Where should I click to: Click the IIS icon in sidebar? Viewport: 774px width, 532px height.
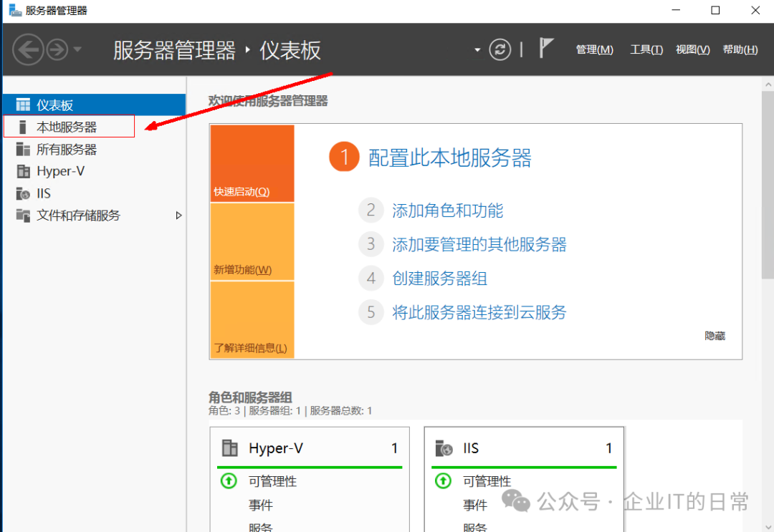click(23, 193)
